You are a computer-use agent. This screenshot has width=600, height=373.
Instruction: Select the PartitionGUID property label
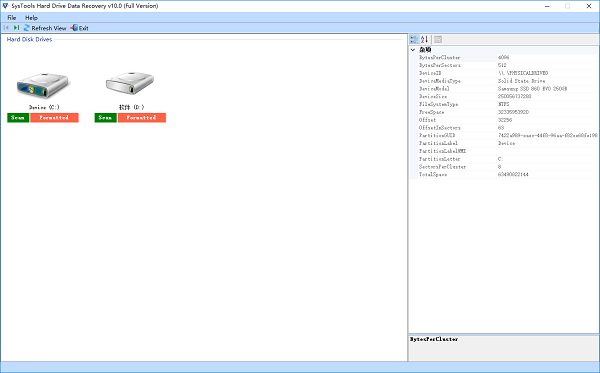pos(437,135)
